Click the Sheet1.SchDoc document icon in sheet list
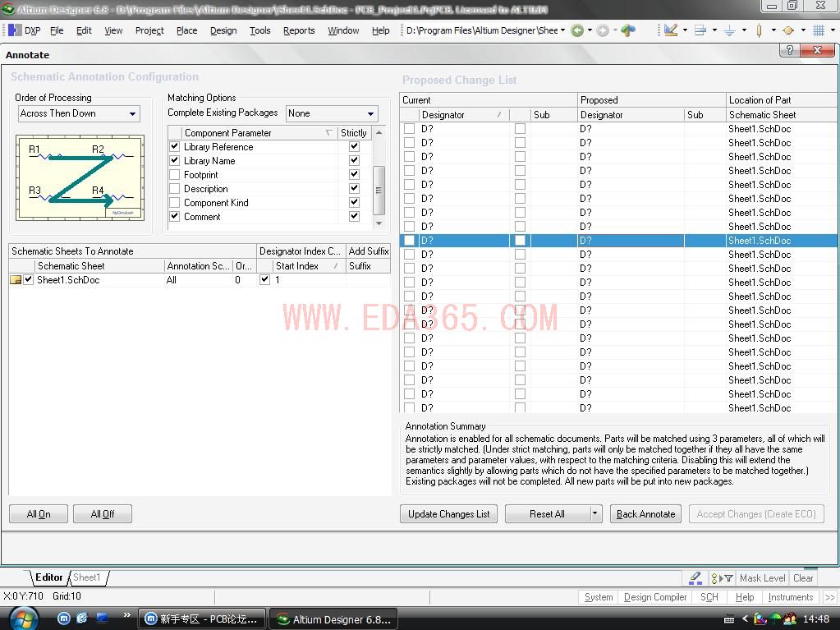Screen dimensions: 840x630 [16, 279]
